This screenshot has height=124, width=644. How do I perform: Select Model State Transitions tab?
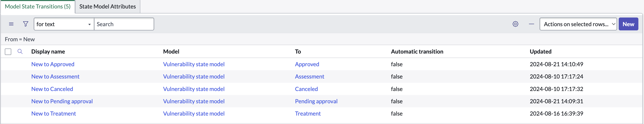click(38, 6)
